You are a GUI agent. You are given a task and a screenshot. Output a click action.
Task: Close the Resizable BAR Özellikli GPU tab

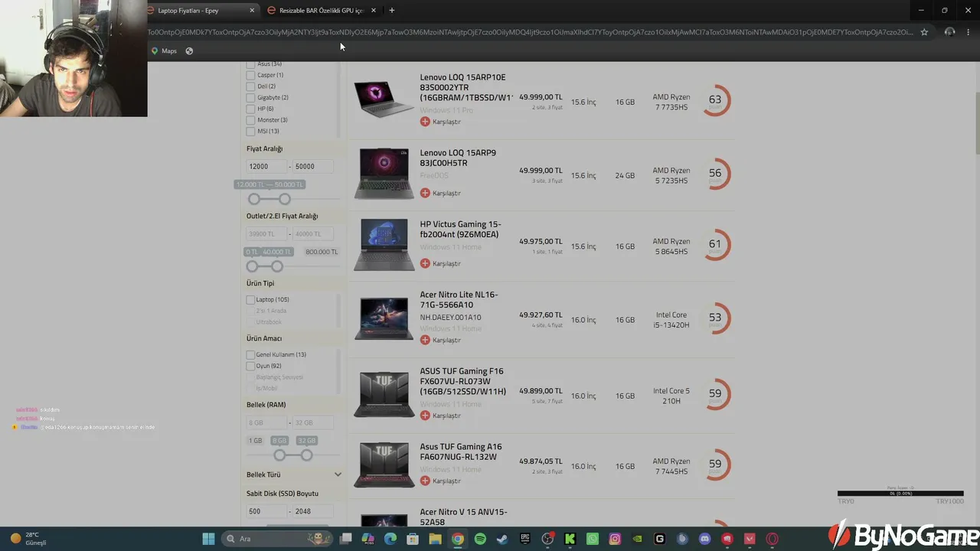coord(374,11)
